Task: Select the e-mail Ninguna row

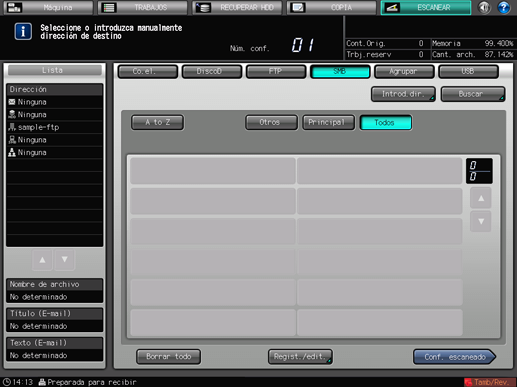Action: 55,102
